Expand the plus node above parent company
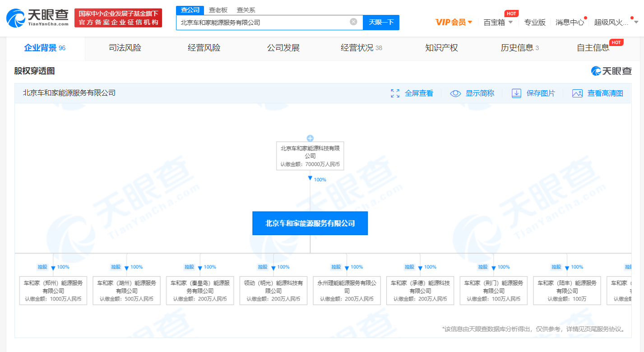 310,138
